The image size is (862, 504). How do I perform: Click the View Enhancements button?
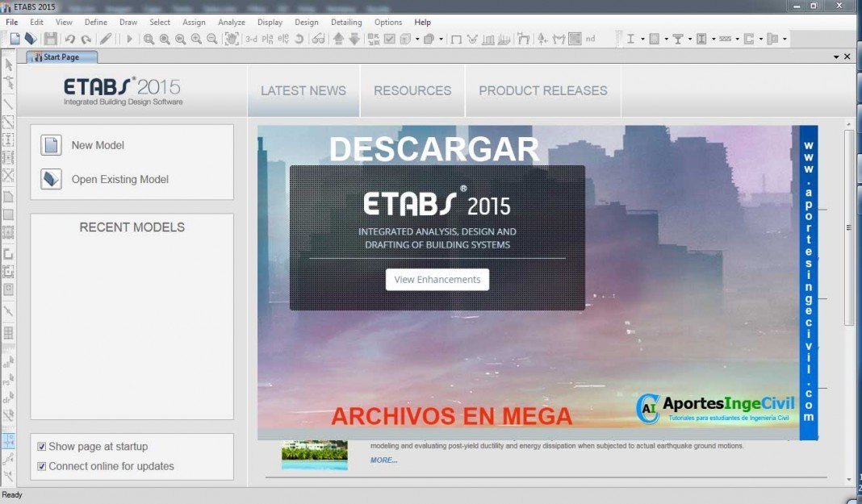pyautogui.click(x=437, y=280)
